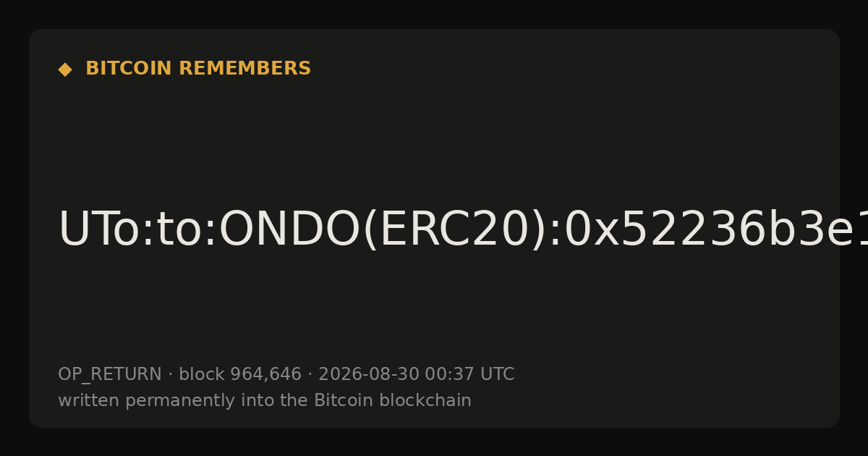The width and height of the screenshot is (868, 456).
Task: Click the BITCOIN REMEMBERS heading
Action: (x=198, y=69)
